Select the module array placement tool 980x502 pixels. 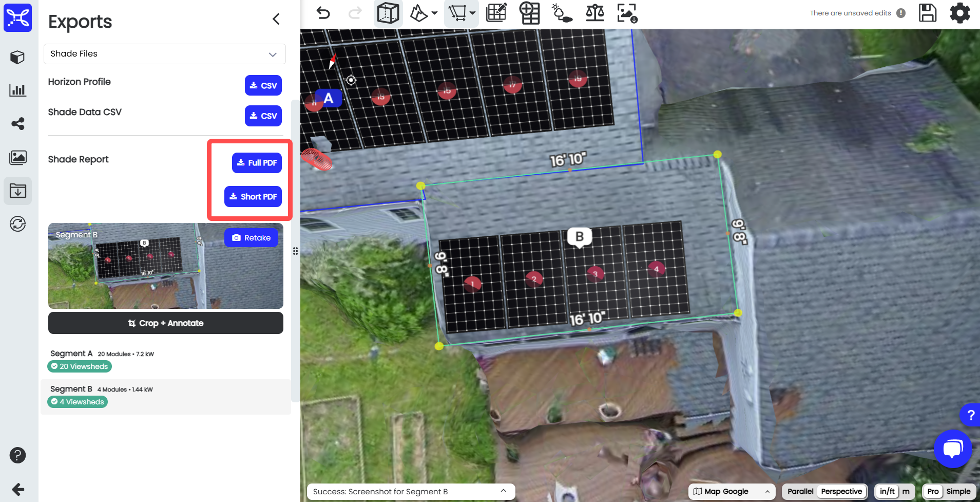457,13
